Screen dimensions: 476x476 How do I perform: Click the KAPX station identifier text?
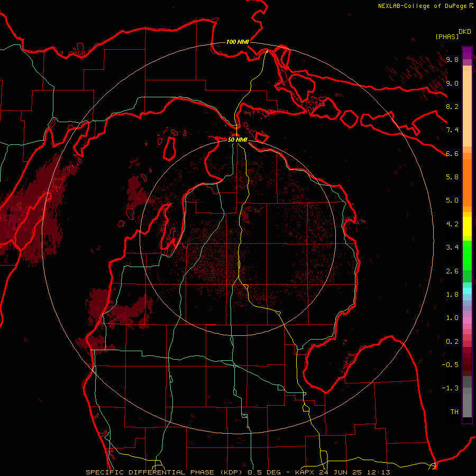pos(306,472)
